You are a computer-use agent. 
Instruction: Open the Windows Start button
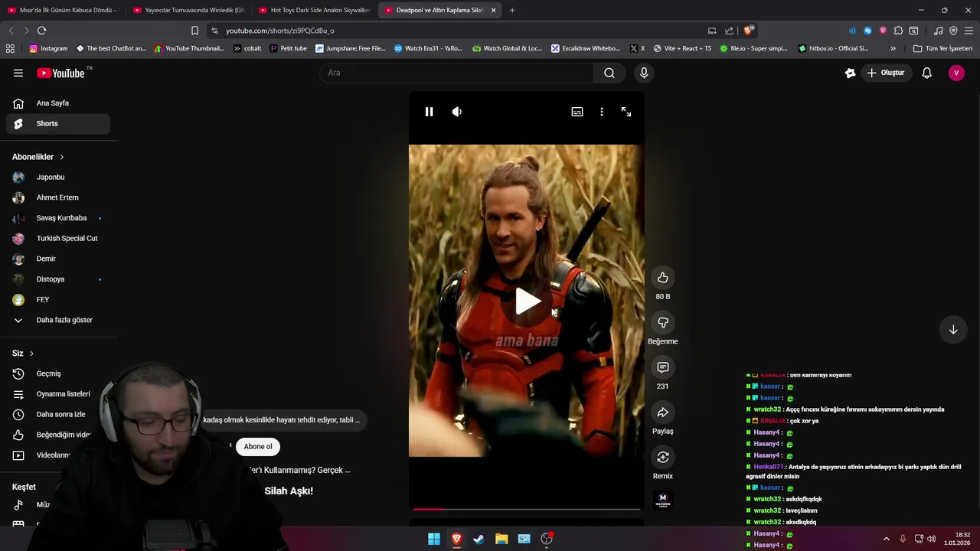[x=434, y=539]
